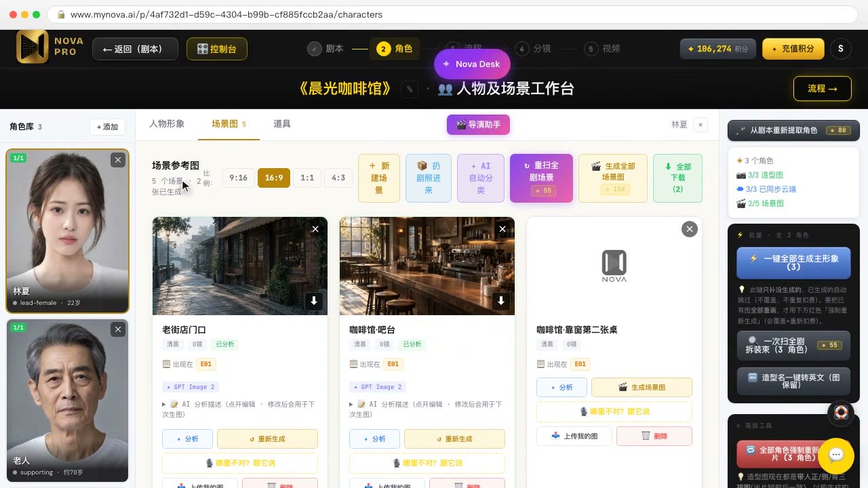The width and height of the screenshot is (868, 488).
Task: Open user avatar S menu
Action: coord(841,49)
